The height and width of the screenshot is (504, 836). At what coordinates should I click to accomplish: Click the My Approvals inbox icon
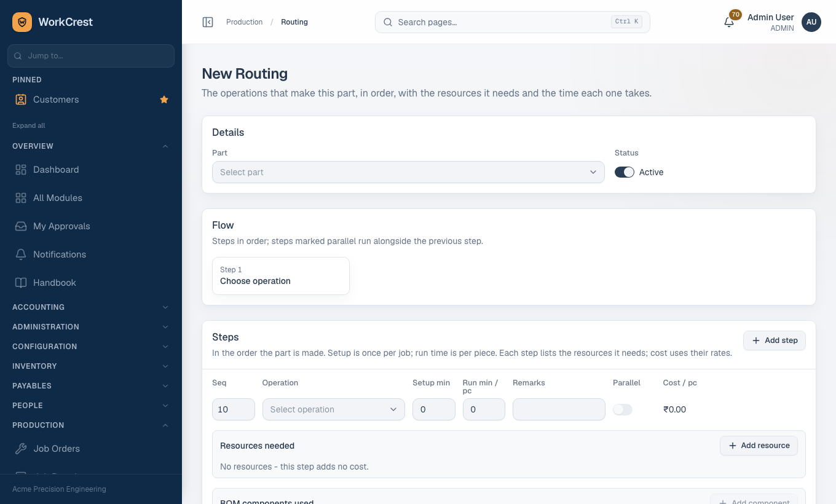(x=21, y=226)
